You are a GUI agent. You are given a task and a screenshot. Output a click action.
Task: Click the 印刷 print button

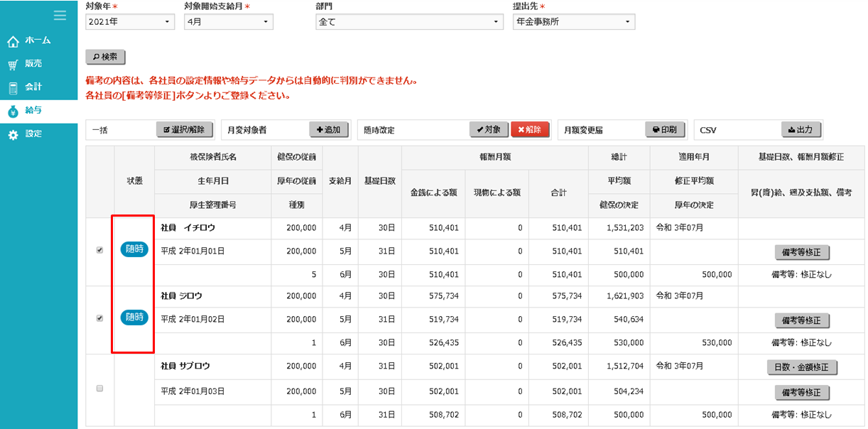click(665, 130)
